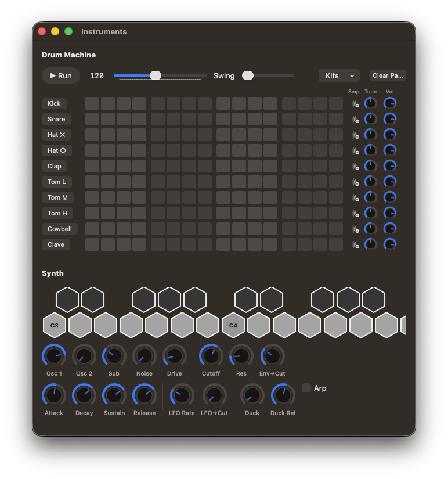
Task: Click the Duck Rel knob
Action: pos(283,395)
